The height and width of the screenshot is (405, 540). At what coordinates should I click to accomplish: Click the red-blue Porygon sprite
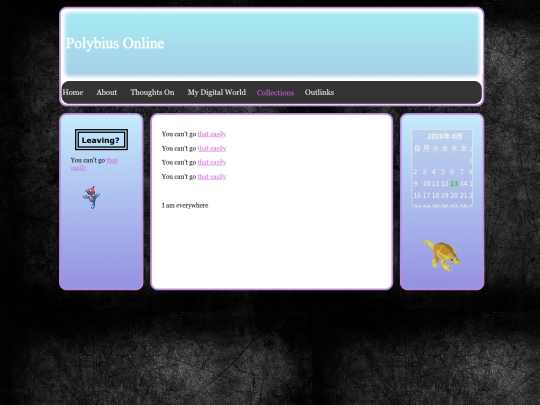pos(91,197)
